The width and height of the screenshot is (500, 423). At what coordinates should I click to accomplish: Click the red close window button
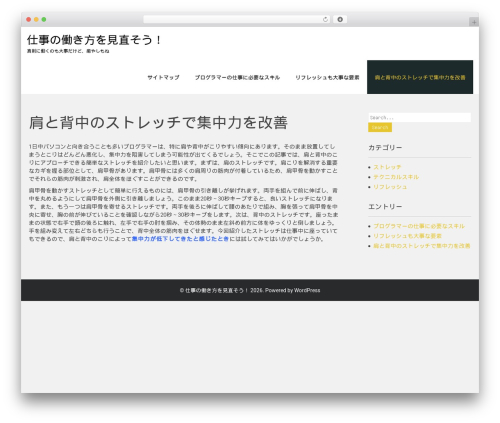click(x=29, y=20)
